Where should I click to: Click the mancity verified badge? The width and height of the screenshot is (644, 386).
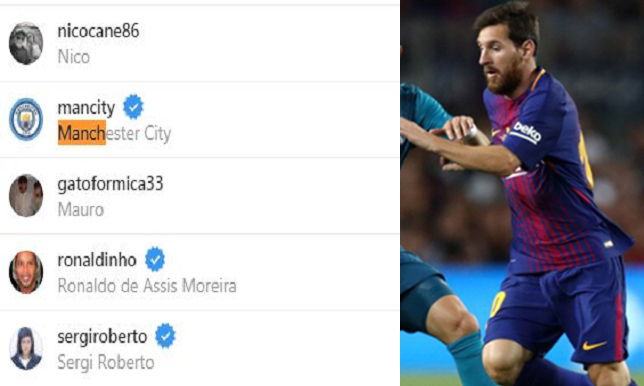pyautogui.click(x=133, y=107)
